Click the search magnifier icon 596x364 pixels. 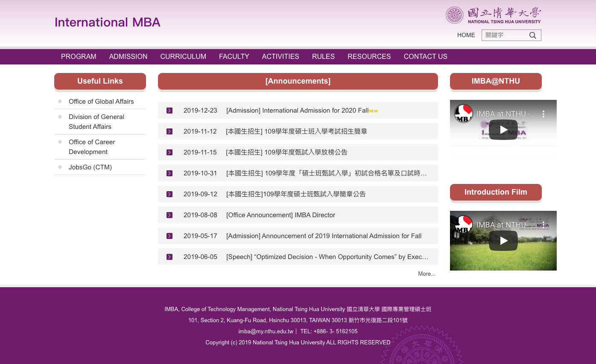(x=532, y=35)
